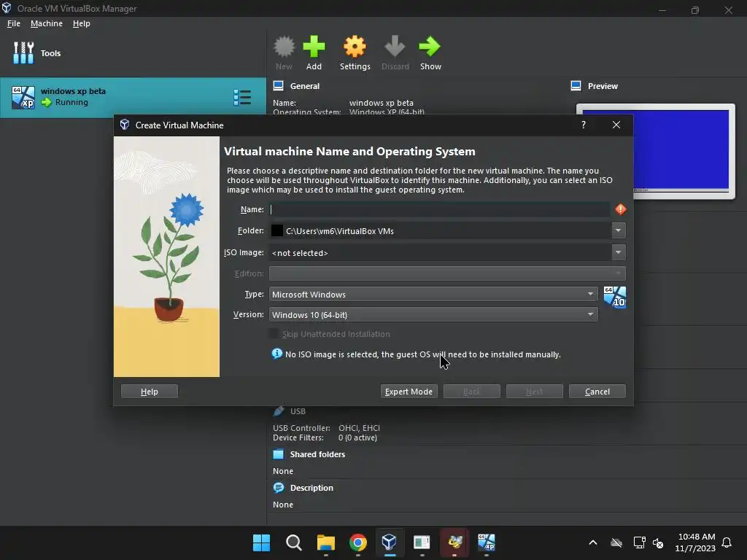
Task: Toggle Skip Unattended Installation checkbox
Action: (274, 334)
